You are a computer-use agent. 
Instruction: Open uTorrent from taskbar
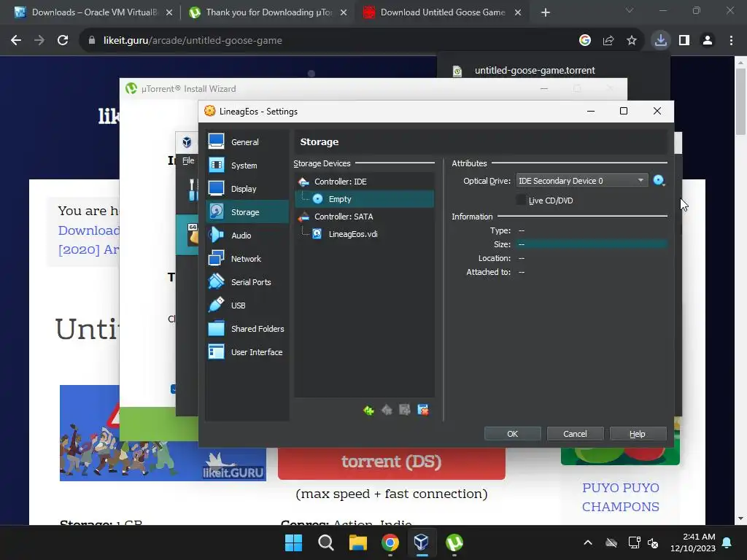point(454,542)
